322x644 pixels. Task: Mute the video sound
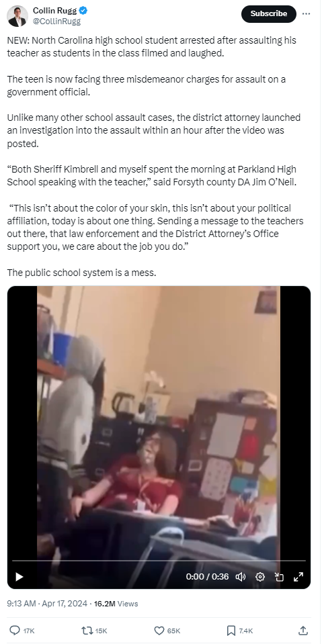(x=241, y=577)
